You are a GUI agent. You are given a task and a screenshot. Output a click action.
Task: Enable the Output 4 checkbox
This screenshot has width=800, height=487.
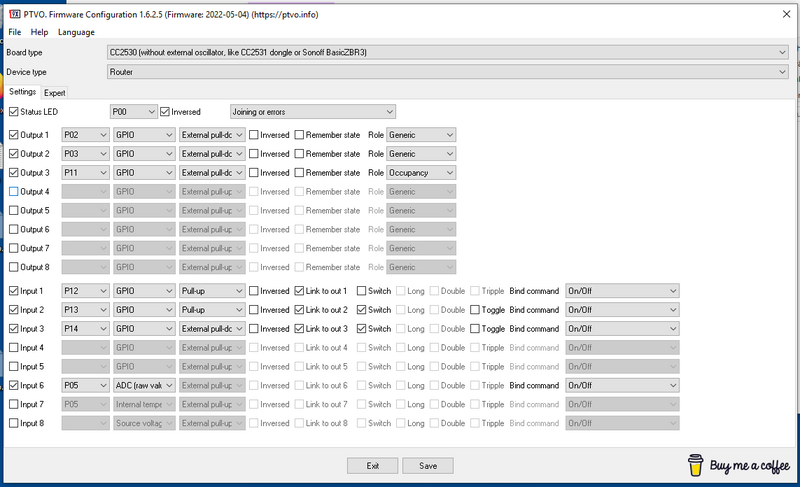coord(13,191)
